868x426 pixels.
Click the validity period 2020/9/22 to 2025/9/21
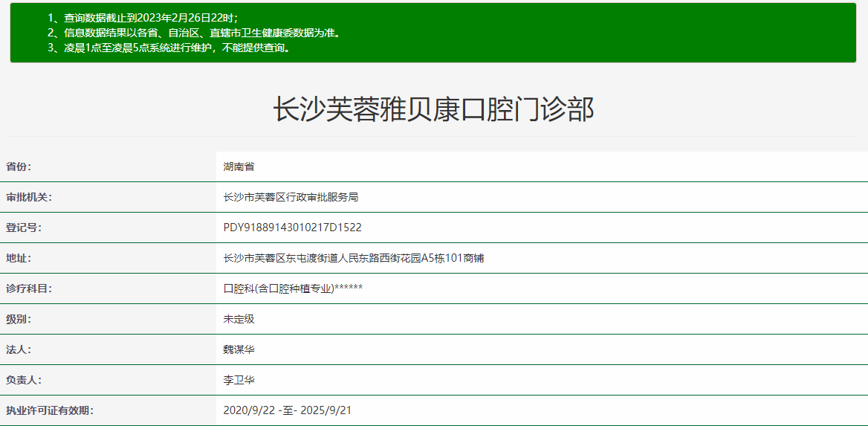pyautogui.click(x=288, y=410)
